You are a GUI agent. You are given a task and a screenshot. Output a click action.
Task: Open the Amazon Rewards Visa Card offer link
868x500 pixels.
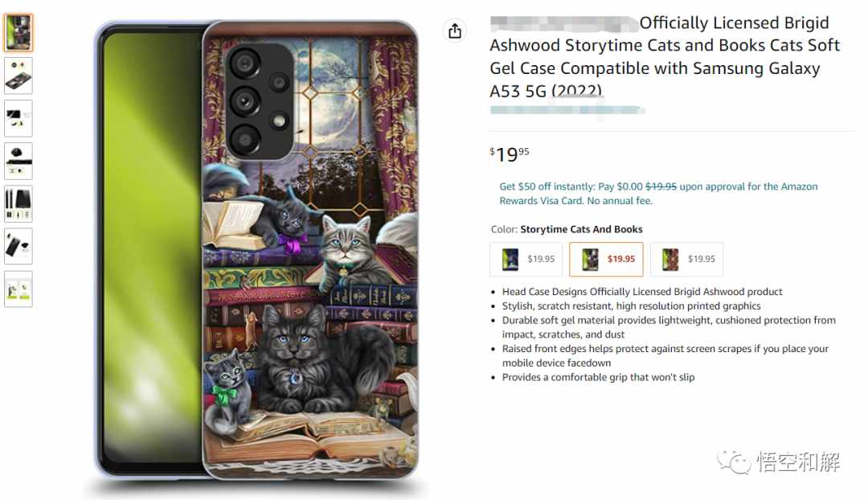[658, 193]
